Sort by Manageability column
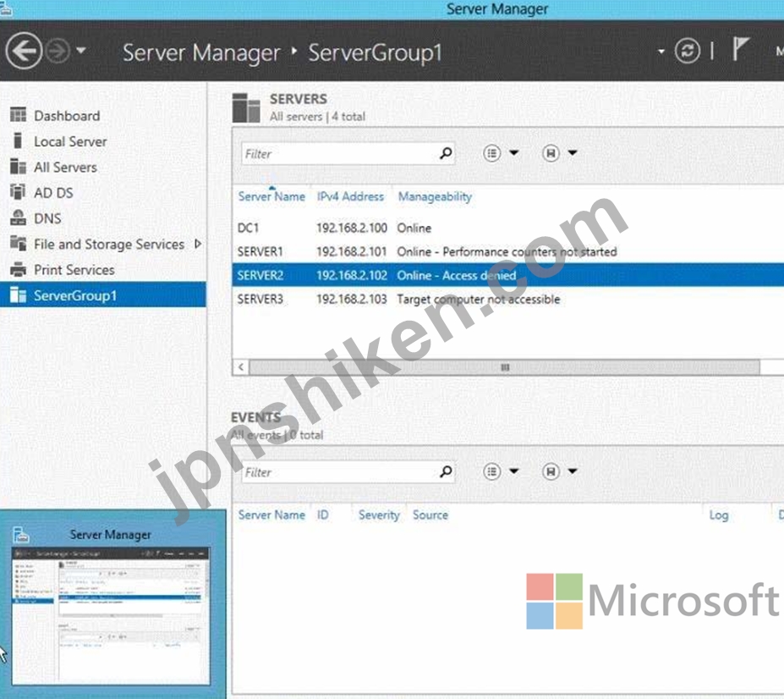 coord(435,196)
